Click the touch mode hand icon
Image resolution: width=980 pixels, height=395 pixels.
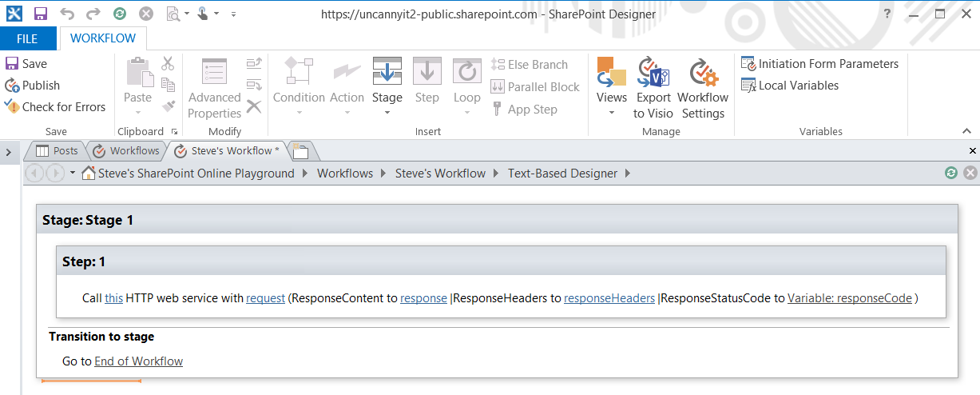(203, 14)
